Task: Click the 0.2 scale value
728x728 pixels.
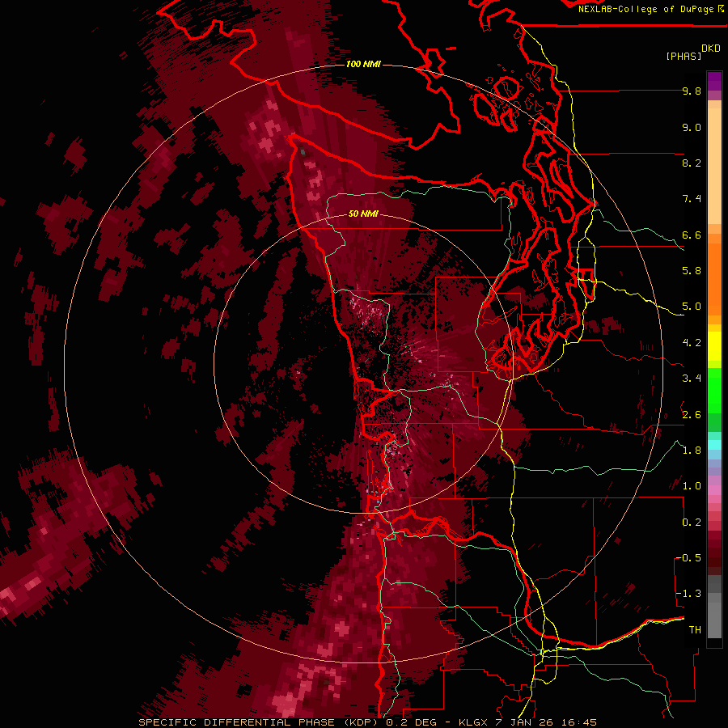Action: click(x=692, y=523)
